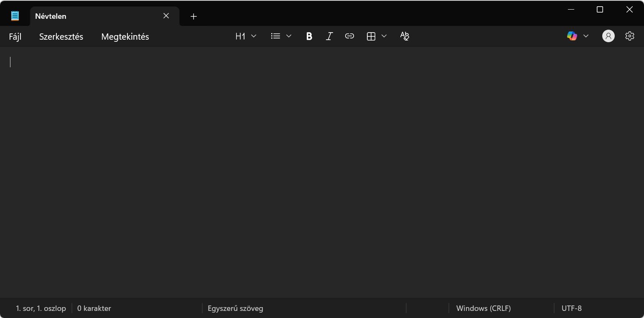Toggle italic text formatting
644x318 pixels.
[x=329, y=36]
